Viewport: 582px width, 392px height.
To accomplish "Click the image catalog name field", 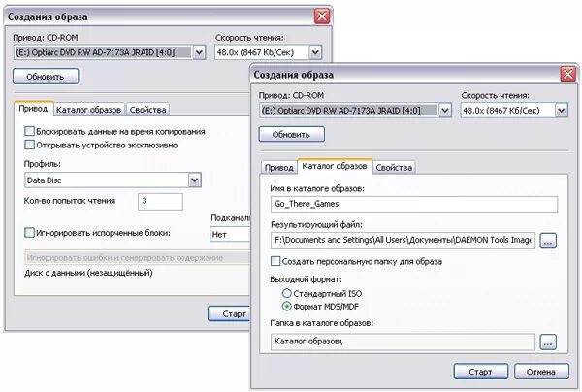I will [415, 204].
